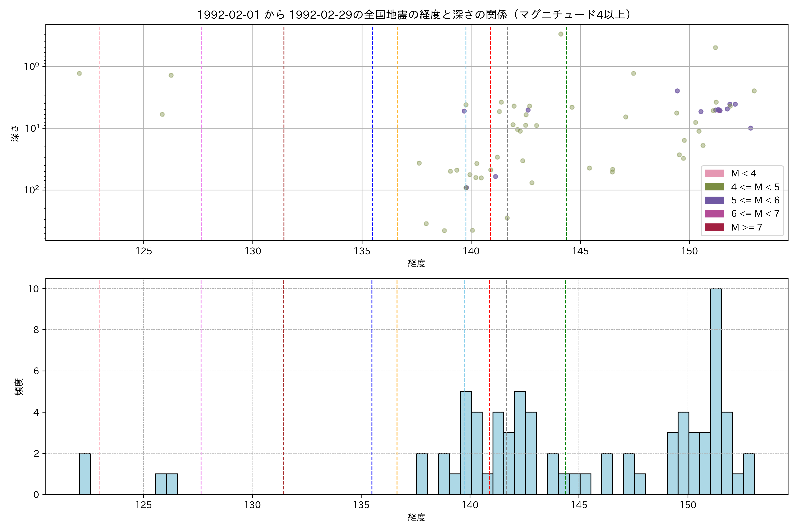Click the topmost scatter point near longitude 144
798x532 pixels.
[561, 34]
